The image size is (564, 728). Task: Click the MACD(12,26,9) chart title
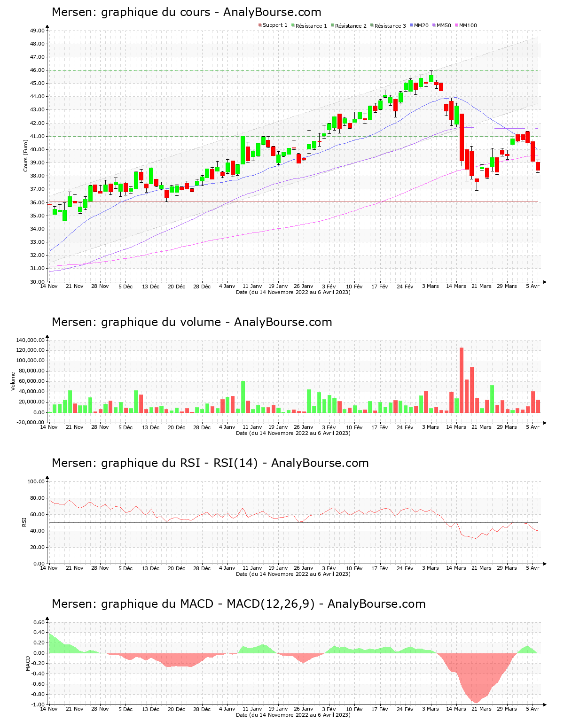pos(238,604)
